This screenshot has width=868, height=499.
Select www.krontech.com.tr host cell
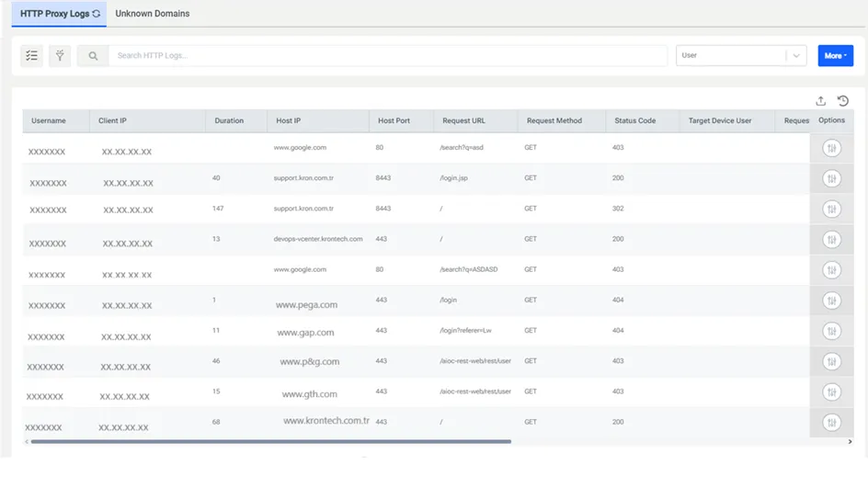click(326, 421)
